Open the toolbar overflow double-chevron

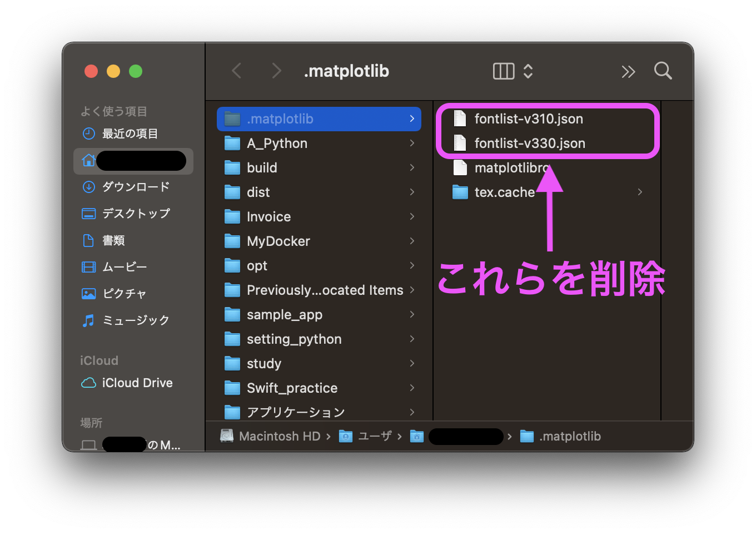tap(628, 72)
